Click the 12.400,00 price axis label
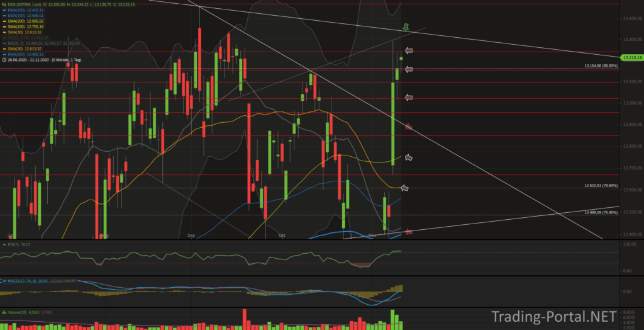The image size is (644, 330). 633,234
